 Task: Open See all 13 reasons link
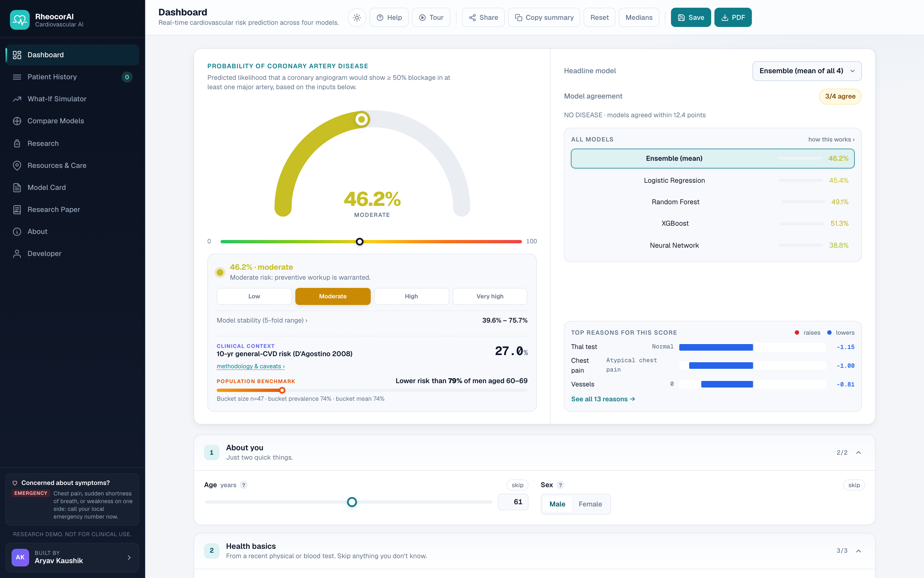click(603, 399)
